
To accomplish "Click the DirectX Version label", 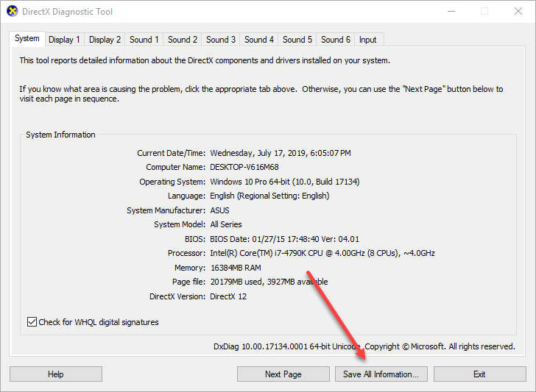I will click(177, 296).
